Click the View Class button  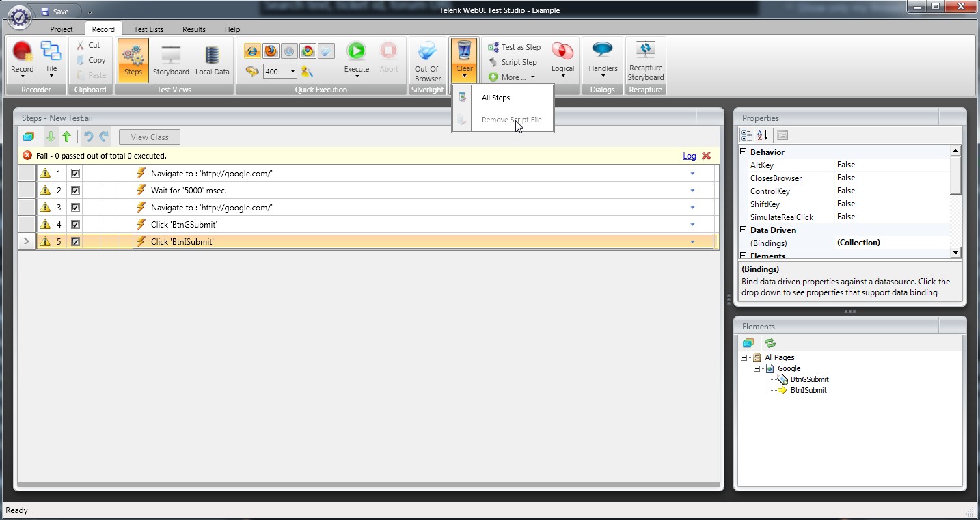pos(150,137)
